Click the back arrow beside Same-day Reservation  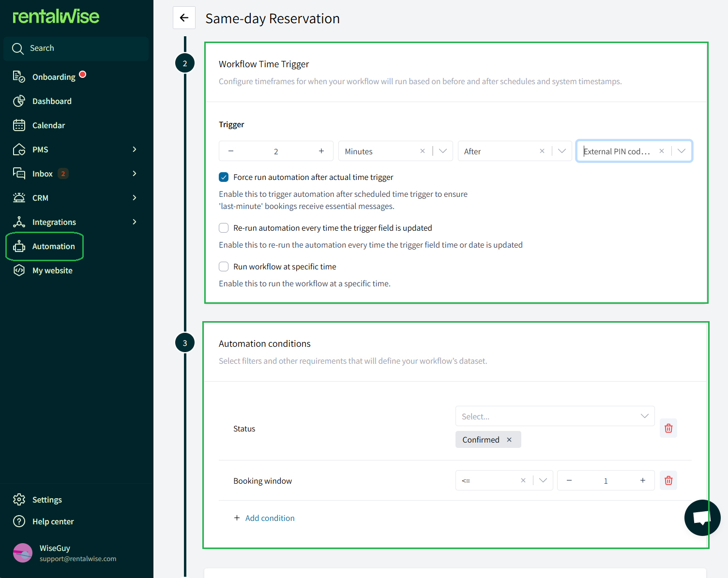pos(184,18)
